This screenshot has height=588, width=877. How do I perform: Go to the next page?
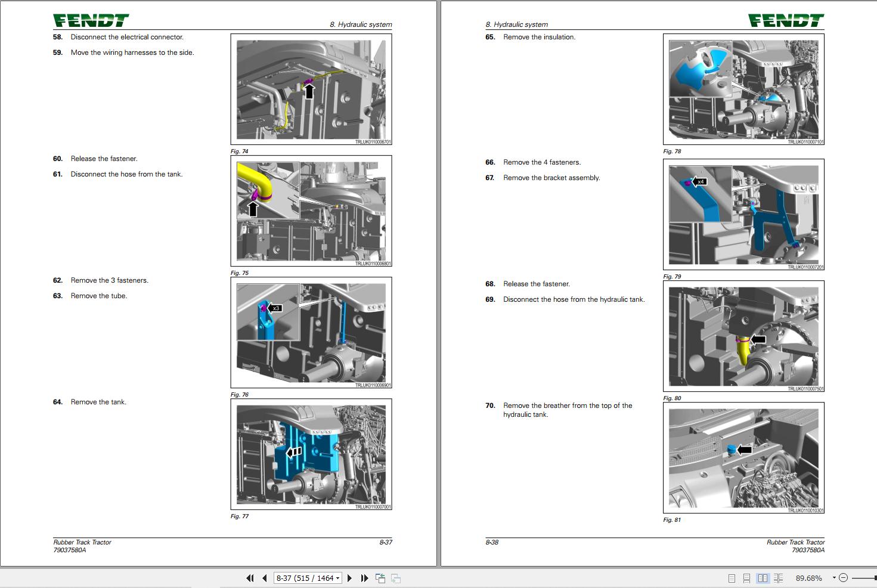[x=350, y=578]
